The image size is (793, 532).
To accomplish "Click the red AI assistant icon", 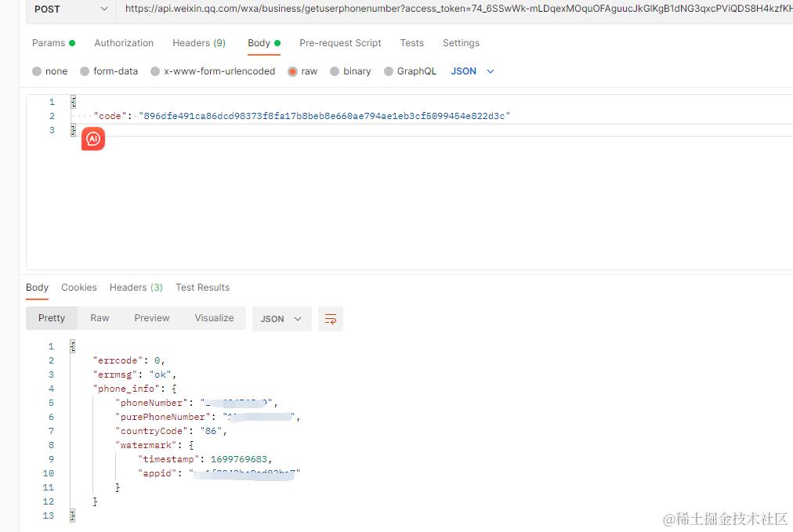I will [x=93, y=139].
